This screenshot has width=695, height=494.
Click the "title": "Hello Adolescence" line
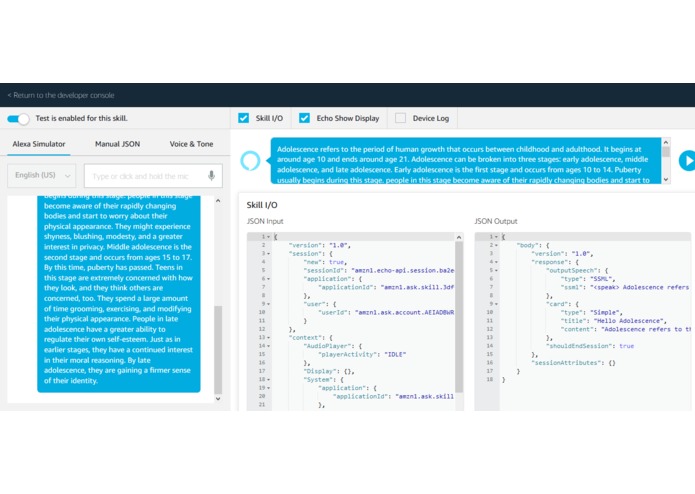[613, 321]
